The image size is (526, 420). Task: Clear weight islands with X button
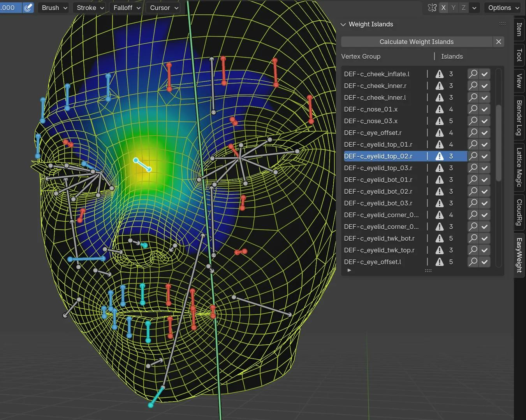pos(498,42)
